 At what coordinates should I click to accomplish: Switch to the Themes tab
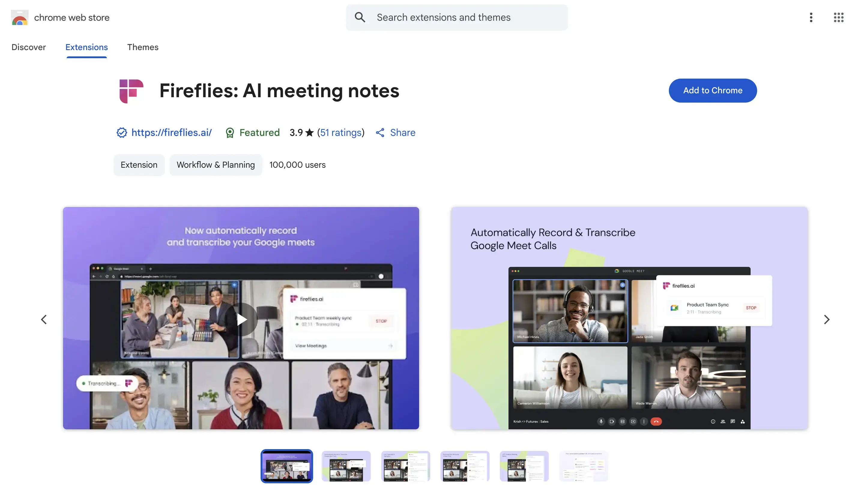pyautogui.click(x=143, y=47)
